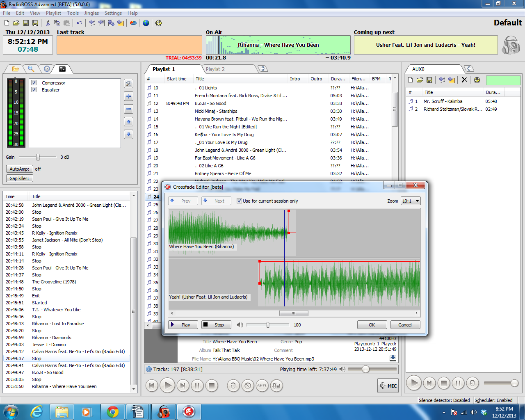Select Mr. Scruff - Kalimba in AUX0
This screenshot has height=420, width=525.
tap(463, 101)
